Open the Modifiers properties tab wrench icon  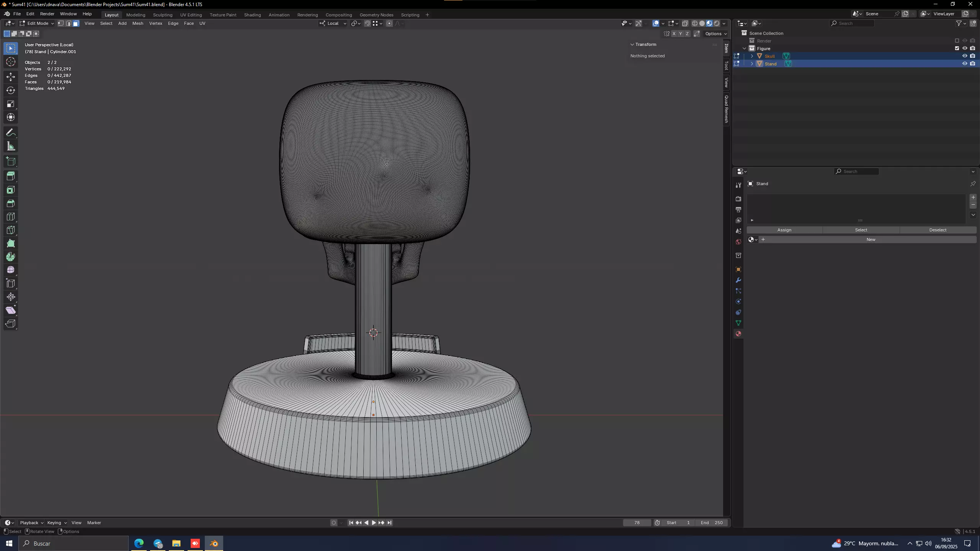point(738,280)
